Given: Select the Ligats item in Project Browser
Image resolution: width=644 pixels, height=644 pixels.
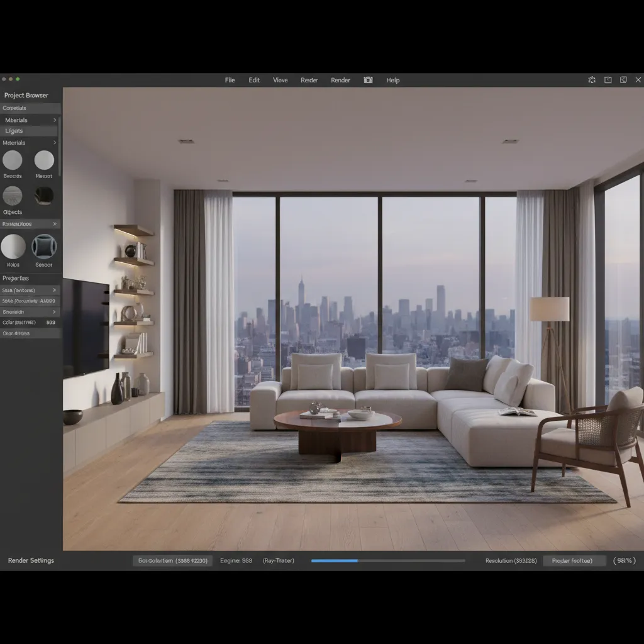Looking at the screenshot, I should pos(14,131).
